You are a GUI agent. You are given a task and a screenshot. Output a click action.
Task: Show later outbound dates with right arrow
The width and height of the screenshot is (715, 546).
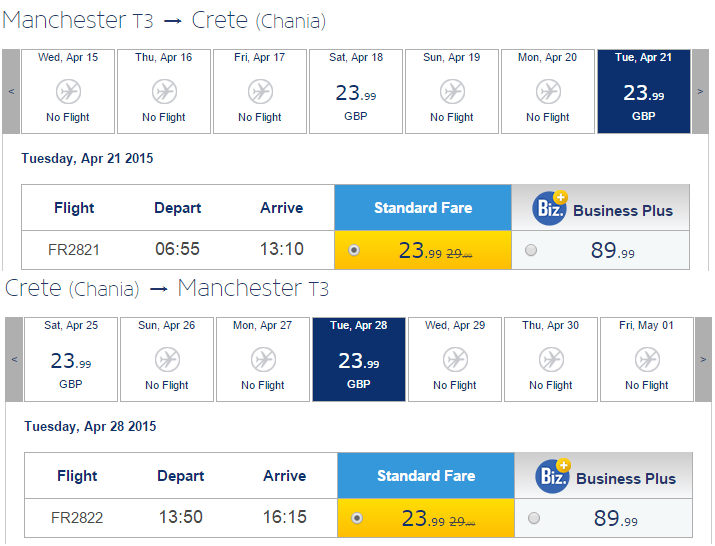click(700, 92)
